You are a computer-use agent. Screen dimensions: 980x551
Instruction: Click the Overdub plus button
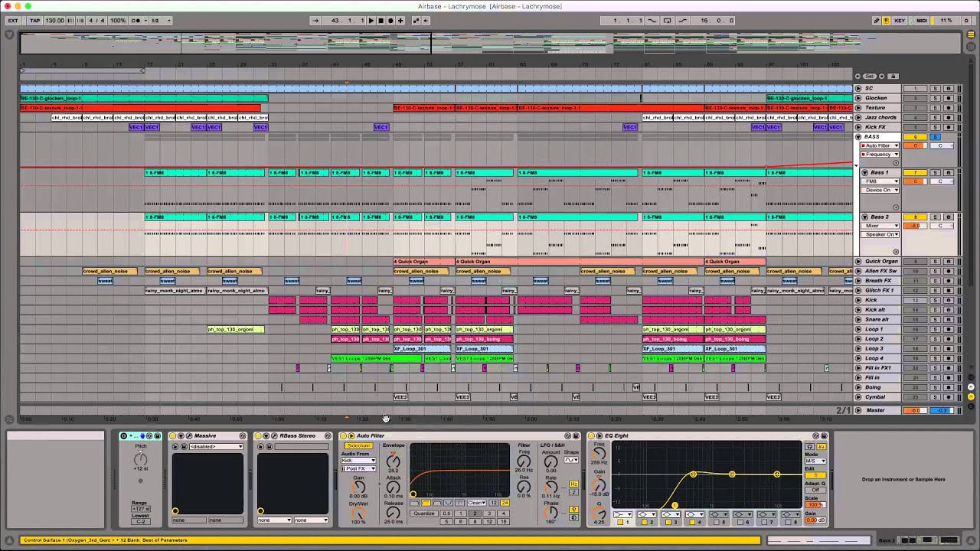coord(400,21)
